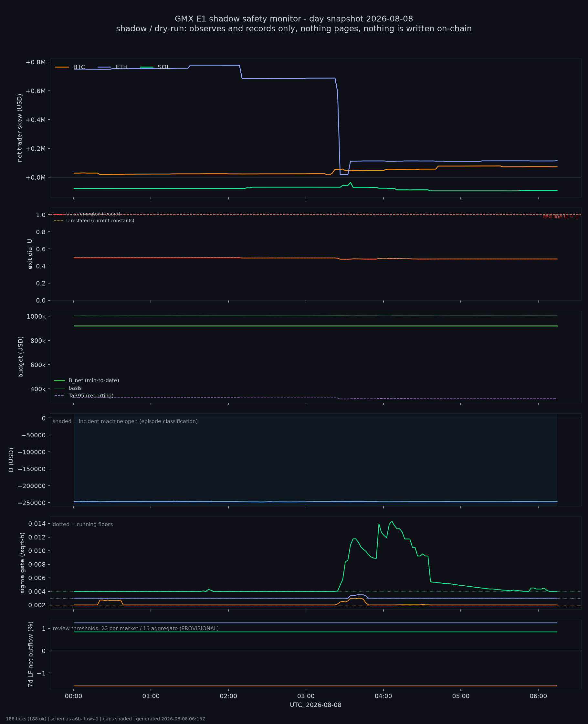Click the 'red line U = 1' annotation

[x=561, y=217]
